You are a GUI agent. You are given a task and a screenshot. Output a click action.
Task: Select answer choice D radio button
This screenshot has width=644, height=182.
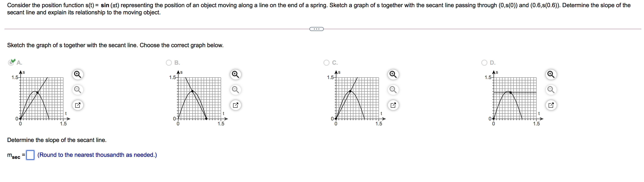tap(485, 63)
